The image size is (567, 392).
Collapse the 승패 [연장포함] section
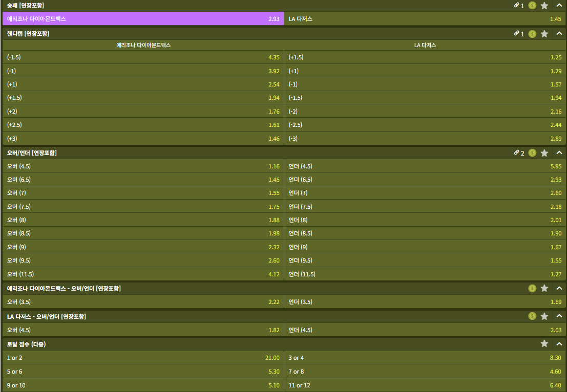click(x=559, y=6)
